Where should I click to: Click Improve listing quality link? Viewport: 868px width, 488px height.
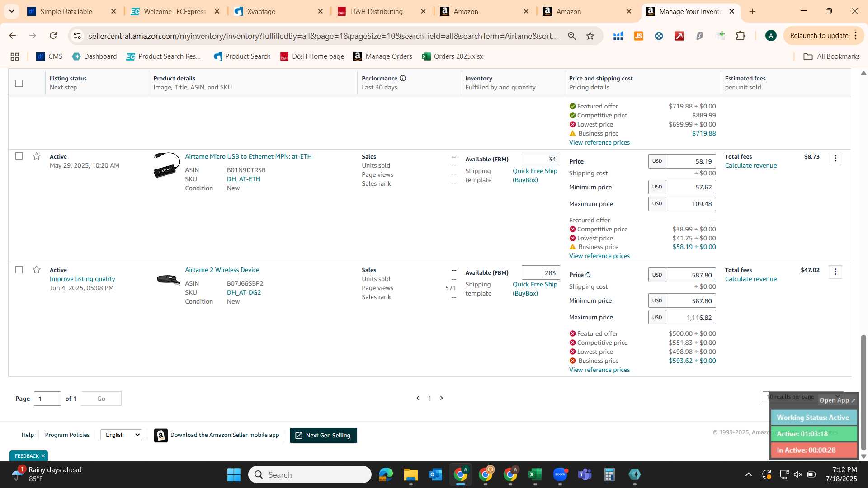[x=82, y=279]
